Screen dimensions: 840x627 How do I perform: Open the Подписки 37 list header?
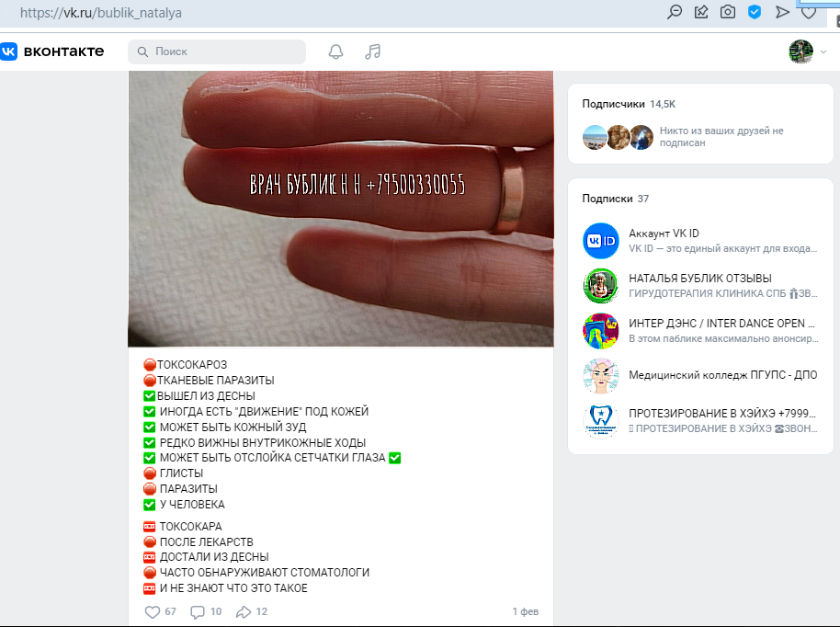tap(616, 199)
